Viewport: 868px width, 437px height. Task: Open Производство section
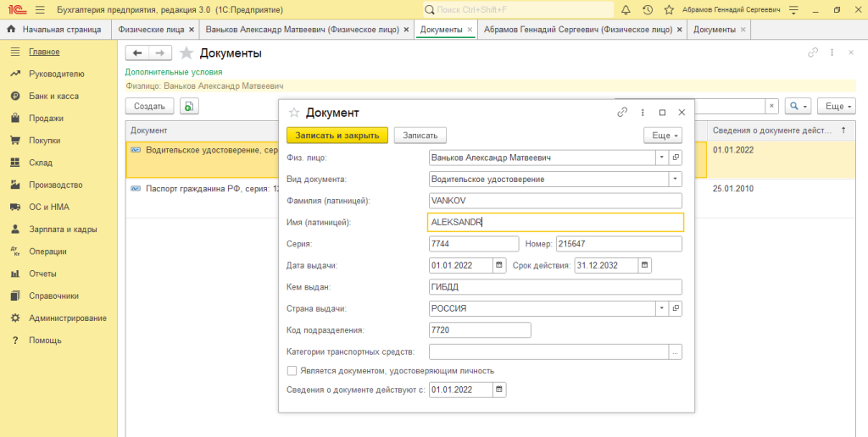click(x=55, y=185)
